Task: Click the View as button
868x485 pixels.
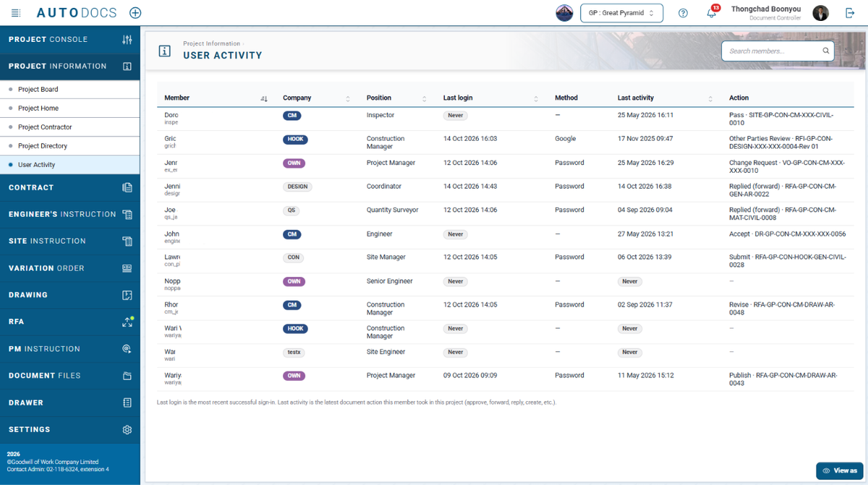Action: pyautogui.click(x=840, y=471)
